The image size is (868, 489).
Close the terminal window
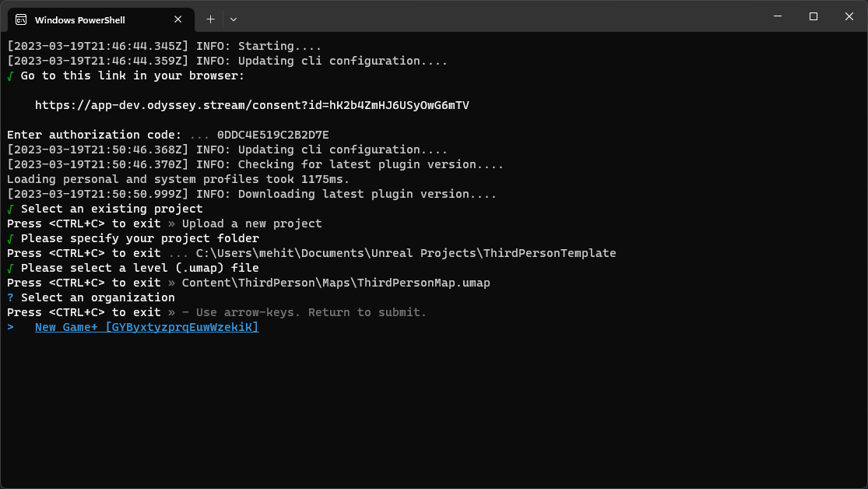[849, 16]
